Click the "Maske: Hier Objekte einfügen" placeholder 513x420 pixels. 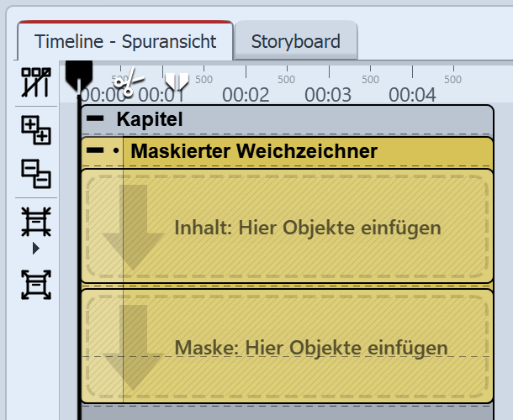tap(310, 347)
